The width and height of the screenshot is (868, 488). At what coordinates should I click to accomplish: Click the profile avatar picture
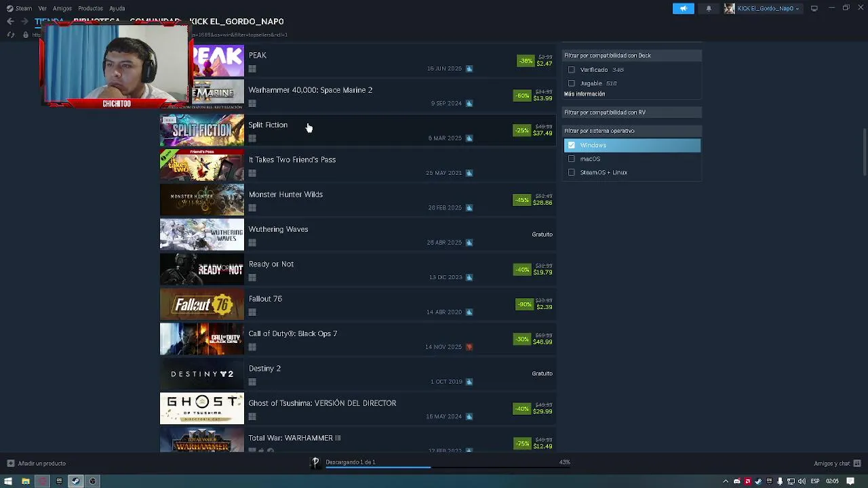[x=729, y=8]
